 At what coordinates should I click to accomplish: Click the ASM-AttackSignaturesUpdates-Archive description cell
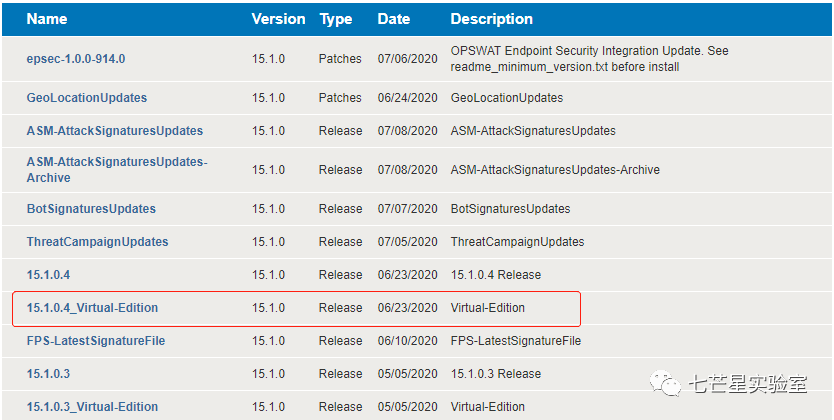coord(555,170)
